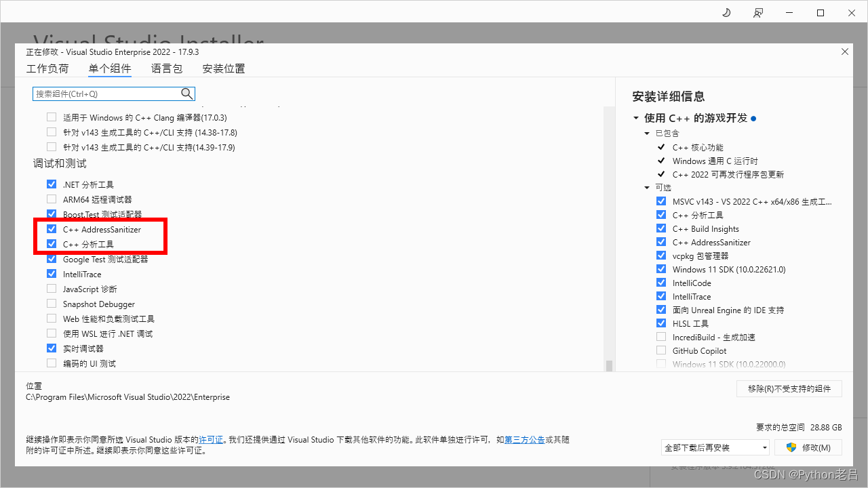The height and width of the screenshot is (488, 868).
Task: Uncheck IntelliTrace in install details
Action: click(x=661, y=296)
